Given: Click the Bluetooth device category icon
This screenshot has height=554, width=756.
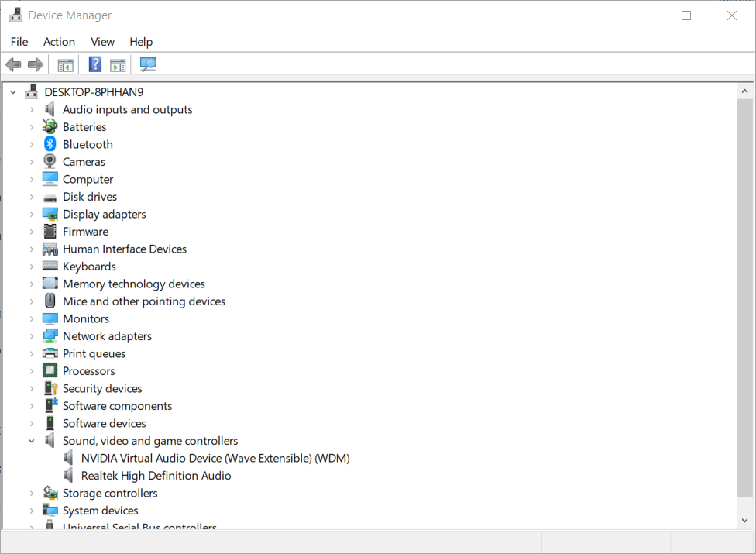Looking at the screenshot, I should (x=50, y=144).
